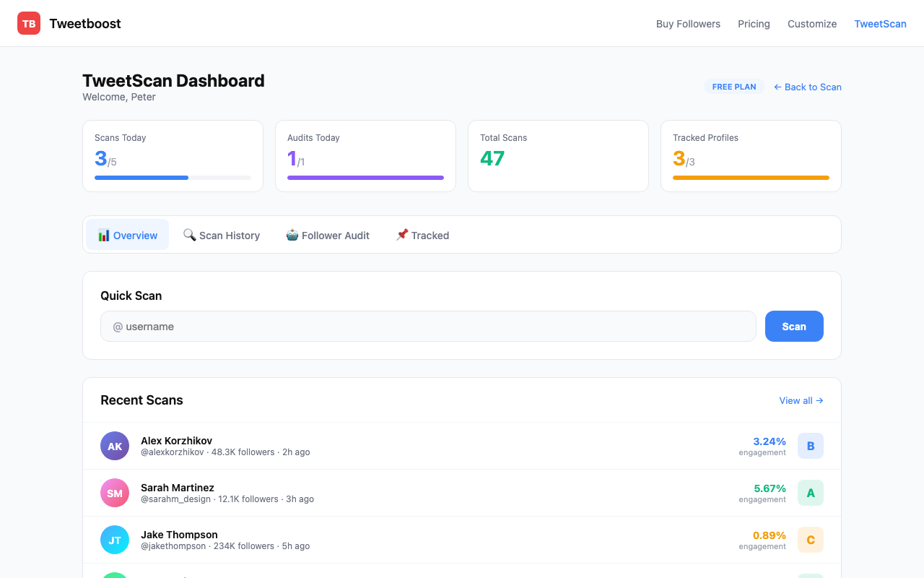Click the Quick Scan heading

click(x=131, y=296)
